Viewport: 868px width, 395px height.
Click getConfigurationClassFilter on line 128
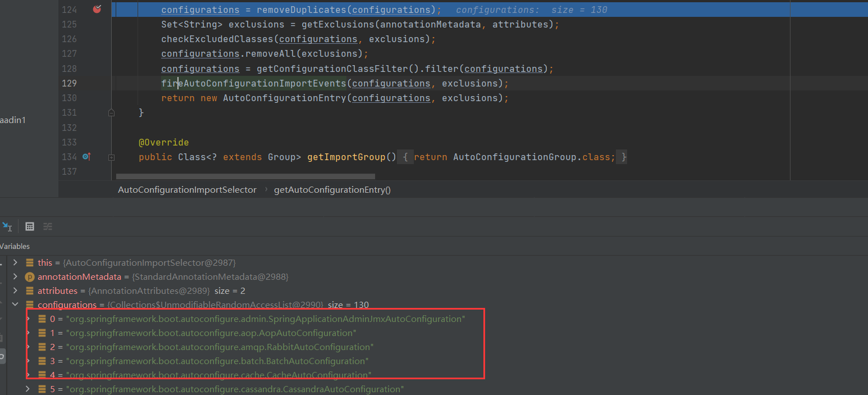332,69
